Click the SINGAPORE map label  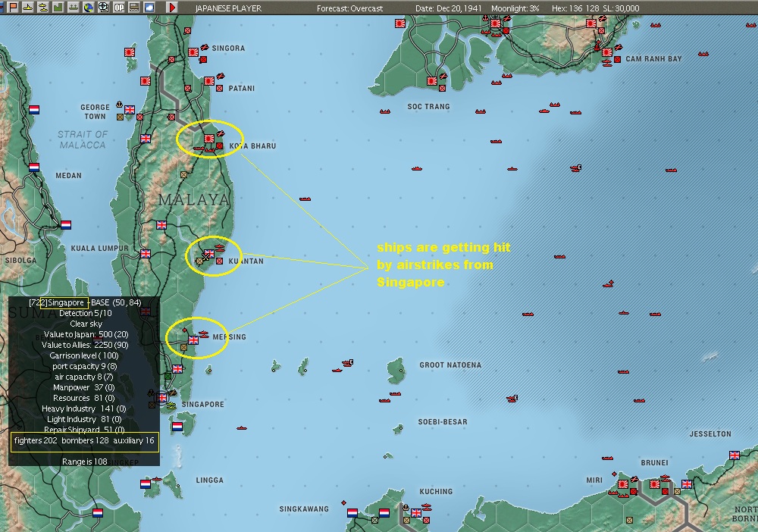[x=203, y=404]
